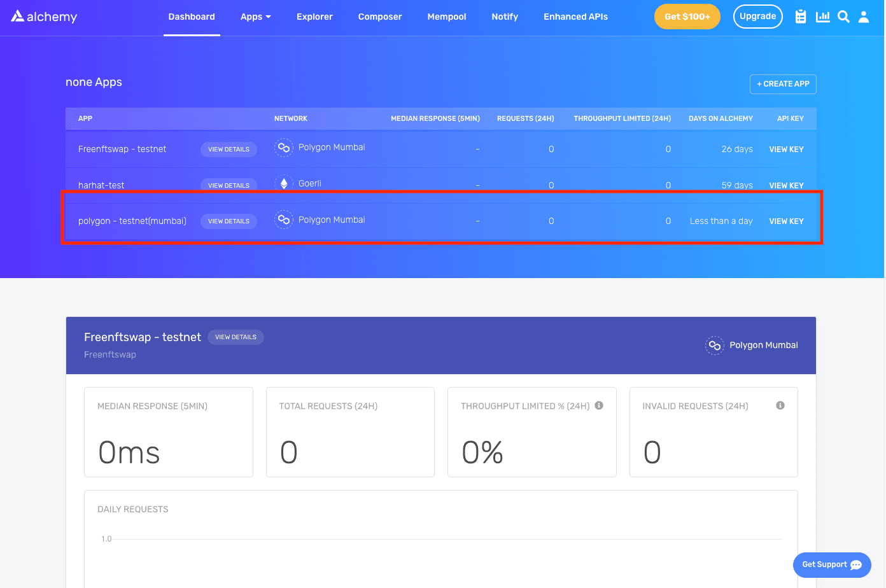Show info for Invalid Requests (24H)
This screenshot has width=886, height=588.
point(780,405)
